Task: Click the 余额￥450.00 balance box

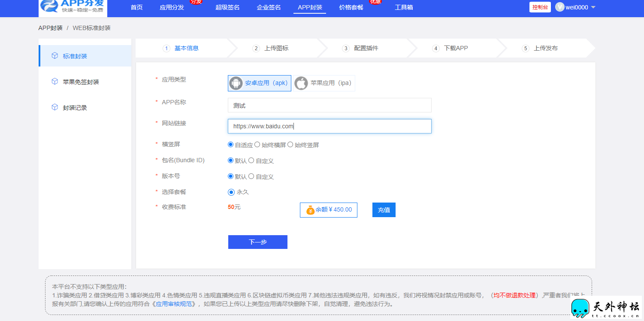Action: [329, 210]
